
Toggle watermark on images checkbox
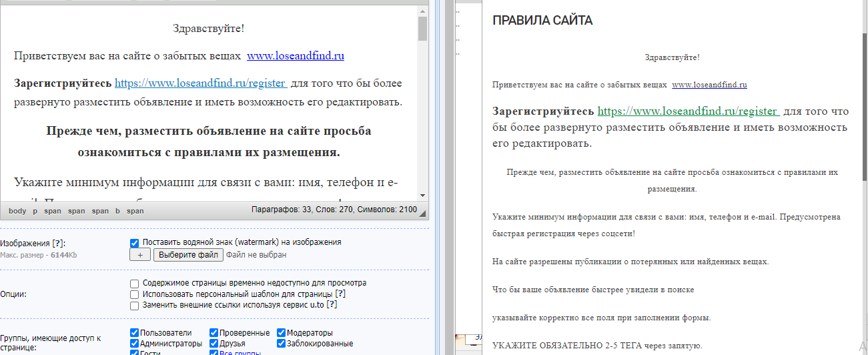[x=135, y=243]
